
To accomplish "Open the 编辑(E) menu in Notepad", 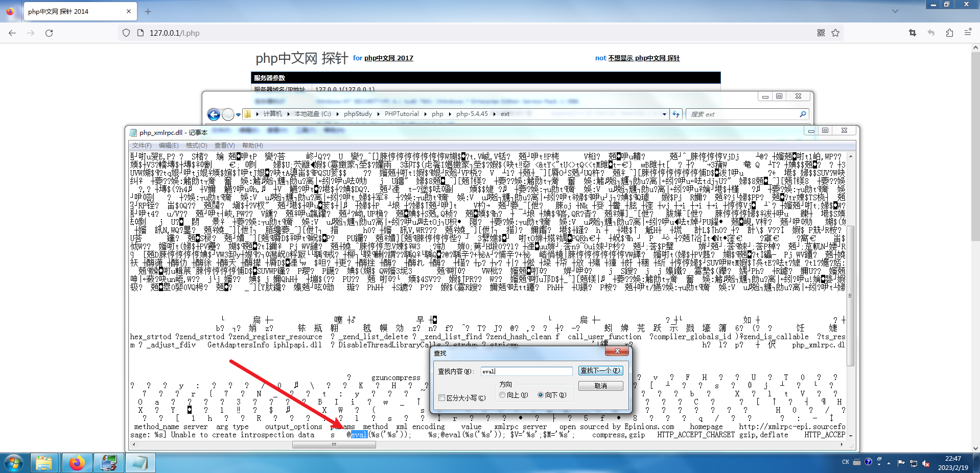I will tap(169, 146).
